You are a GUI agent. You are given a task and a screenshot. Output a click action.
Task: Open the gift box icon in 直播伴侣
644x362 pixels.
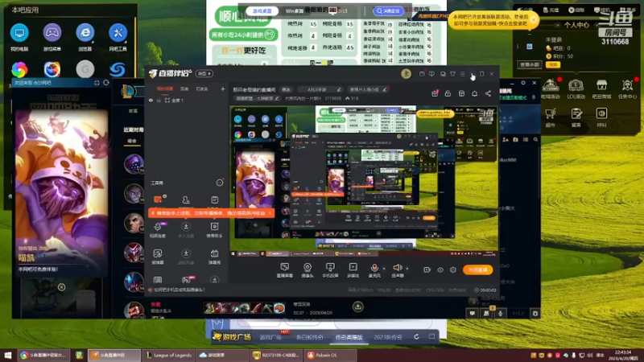[x=435, y=93]
